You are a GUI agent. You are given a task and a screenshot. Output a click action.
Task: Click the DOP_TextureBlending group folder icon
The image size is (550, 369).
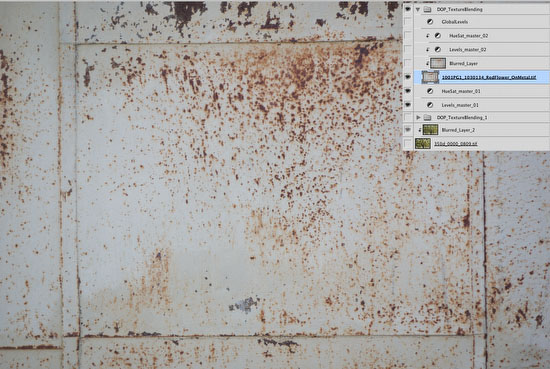click(427, 9)
